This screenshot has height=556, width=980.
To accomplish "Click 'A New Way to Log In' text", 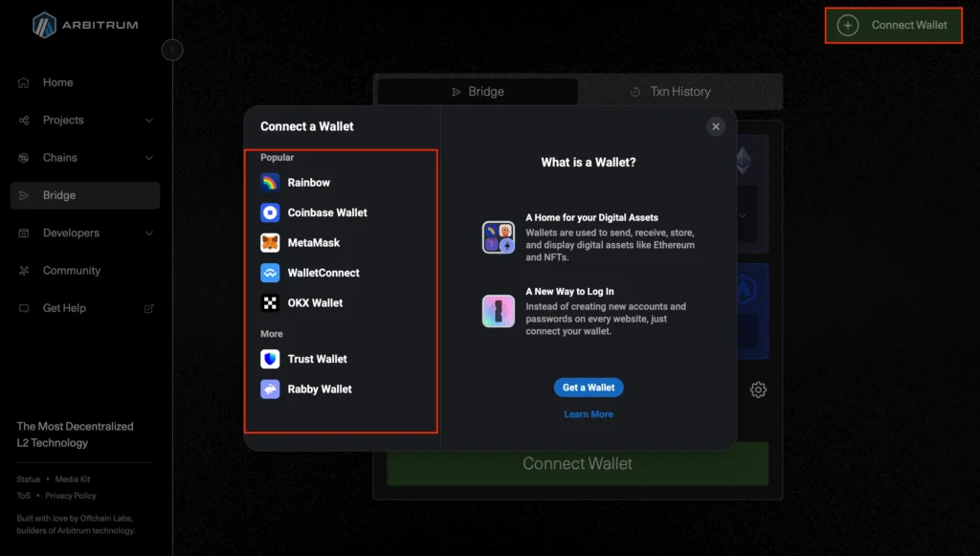I will coord(569,291).
